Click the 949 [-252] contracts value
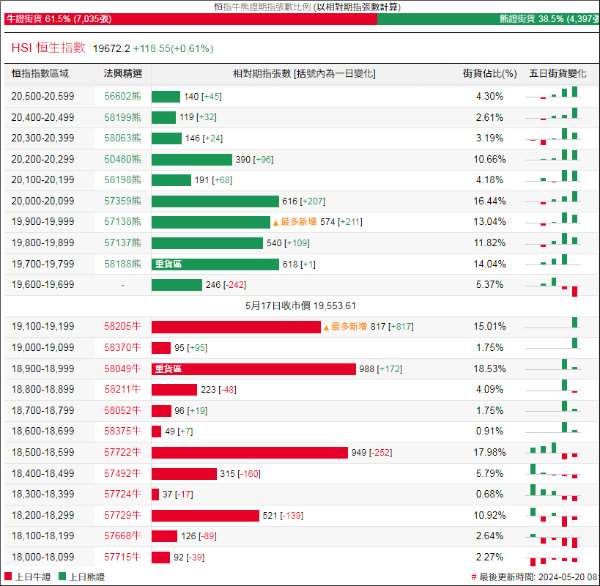 [x=372, y=453]
